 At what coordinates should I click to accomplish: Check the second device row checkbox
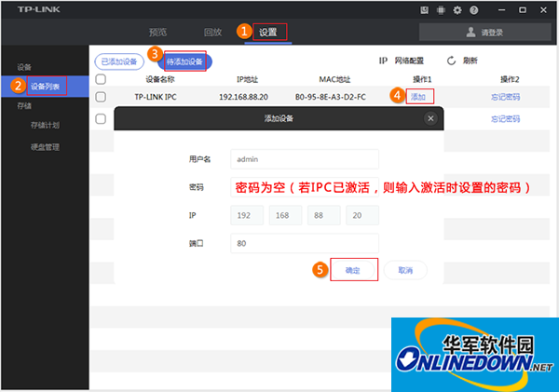101,118
